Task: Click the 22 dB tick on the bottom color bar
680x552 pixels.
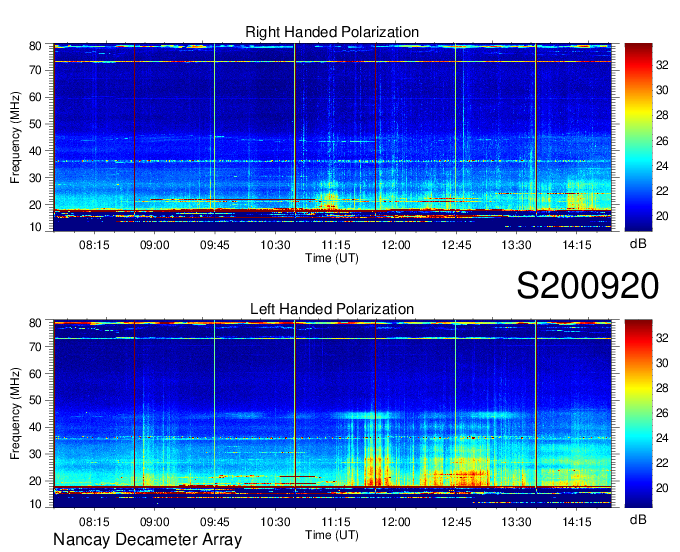Action: [x=662, y=463]
